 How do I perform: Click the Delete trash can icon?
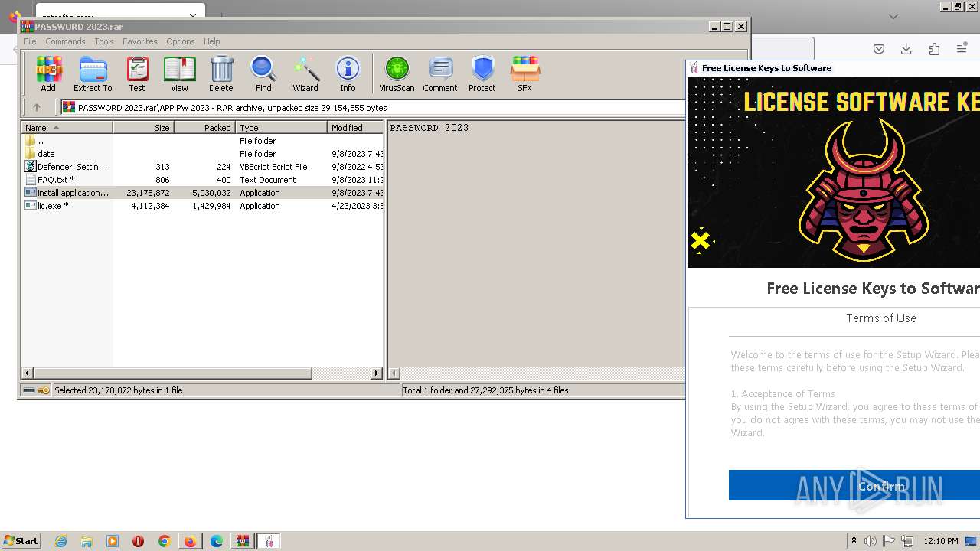221,74
